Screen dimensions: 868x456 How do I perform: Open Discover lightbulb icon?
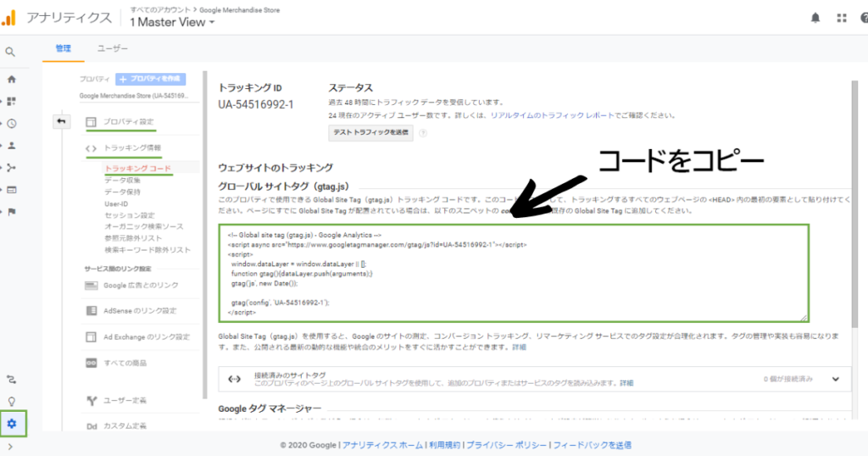(x=11, y=402)
